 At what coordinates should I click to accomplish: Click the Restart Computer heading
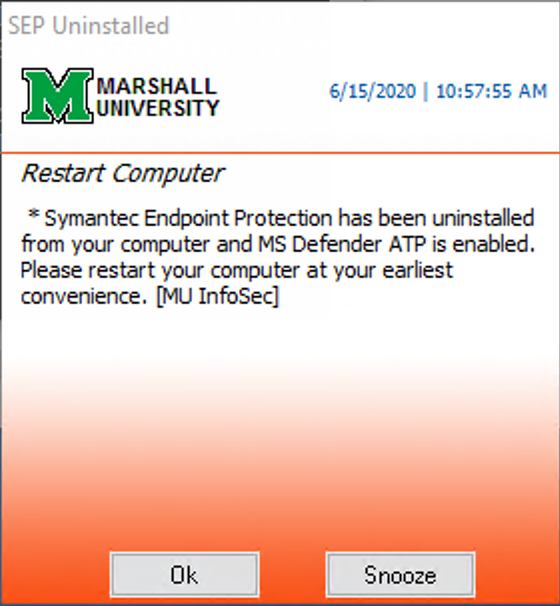point(123,173)
